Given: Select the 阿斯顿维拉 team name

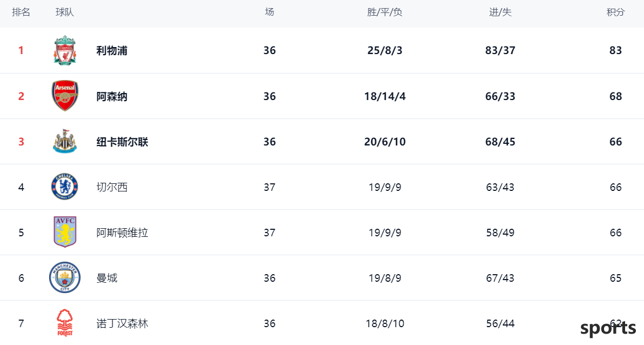Looking at the screenshot, I should point(122,233).
